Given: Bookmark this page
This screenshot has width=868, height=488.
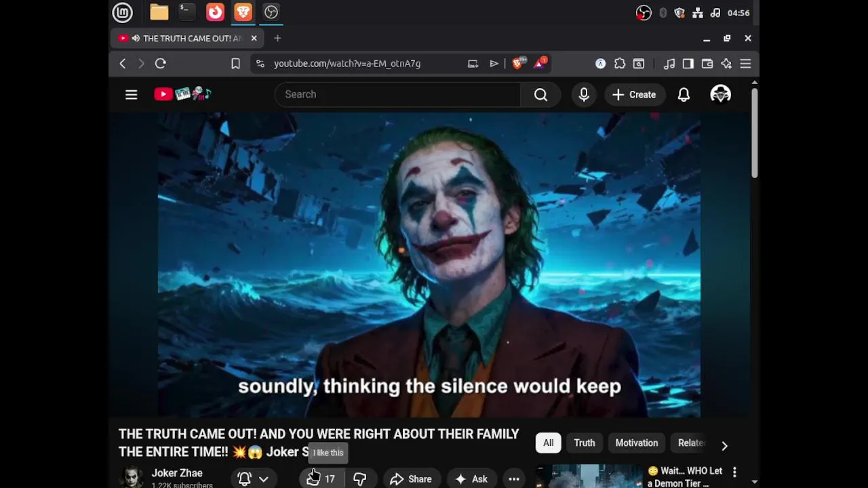Looking at the screenshot, I should point(235,64).
